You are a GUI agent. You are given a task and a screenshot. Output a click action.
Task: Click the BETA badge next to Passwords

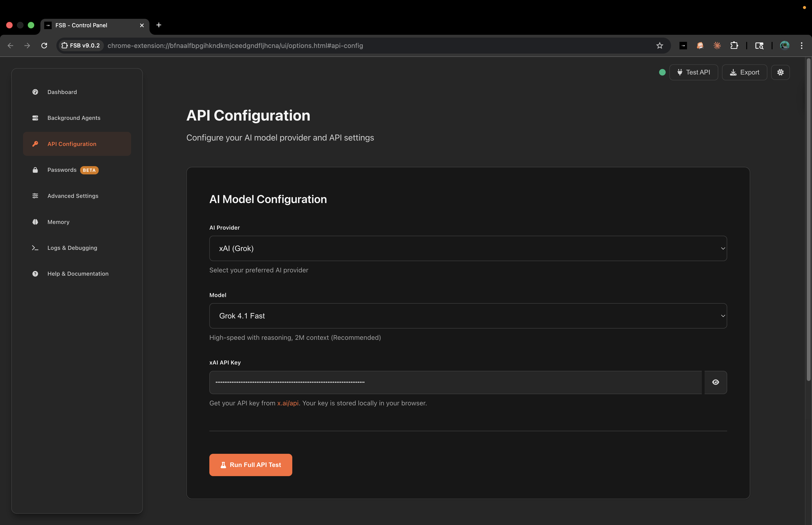tap(89, 170)
